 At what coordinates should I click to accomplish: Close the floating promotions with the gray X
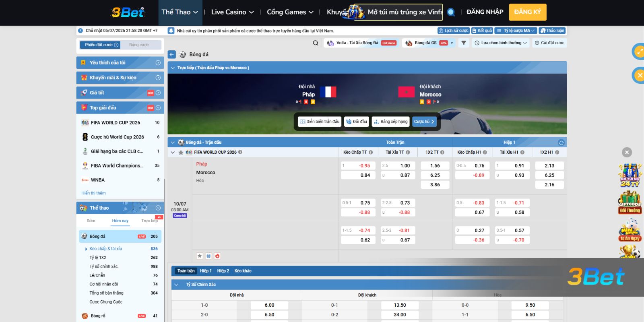627,153
